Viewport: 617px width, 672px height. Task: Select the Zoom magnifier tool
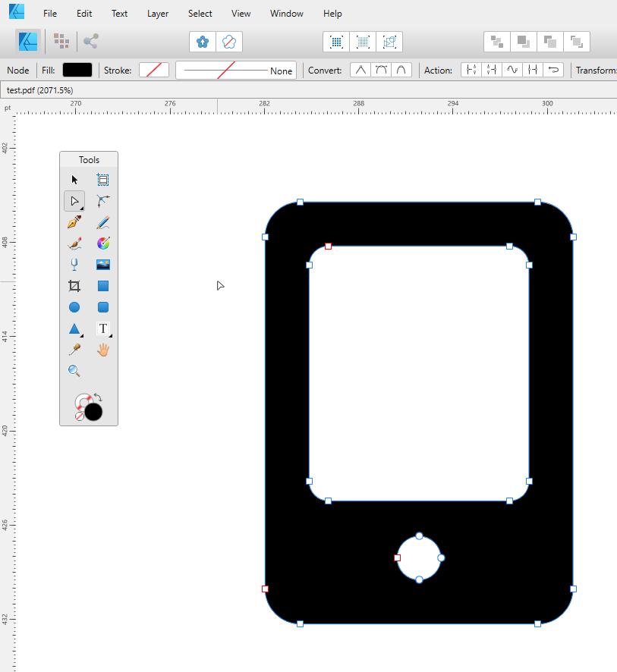(74, 371)
